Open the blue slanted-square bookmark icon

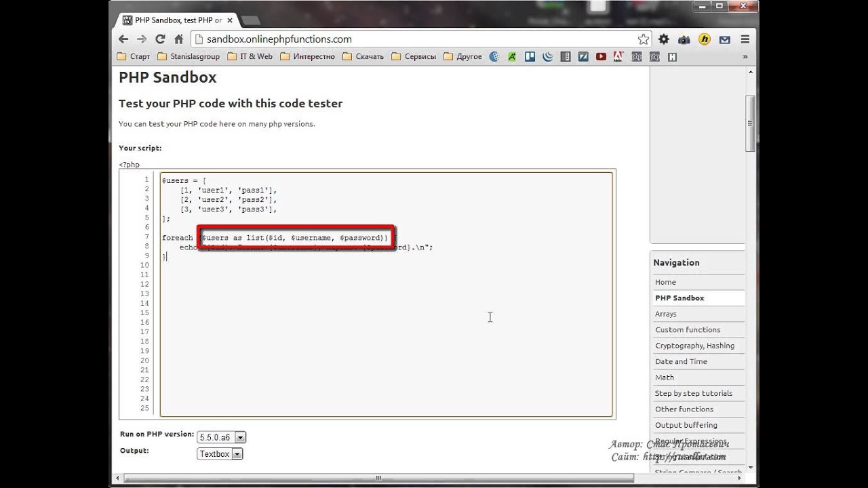(583, 57)
